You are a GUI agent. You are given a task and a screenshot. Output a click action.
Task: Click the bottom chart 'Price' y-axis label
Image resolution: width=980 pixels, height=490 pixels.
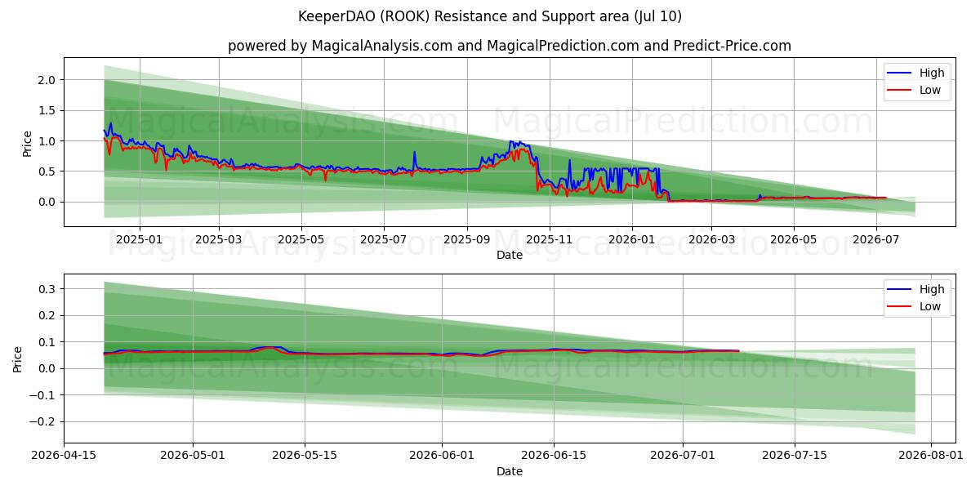pos(17,359)
